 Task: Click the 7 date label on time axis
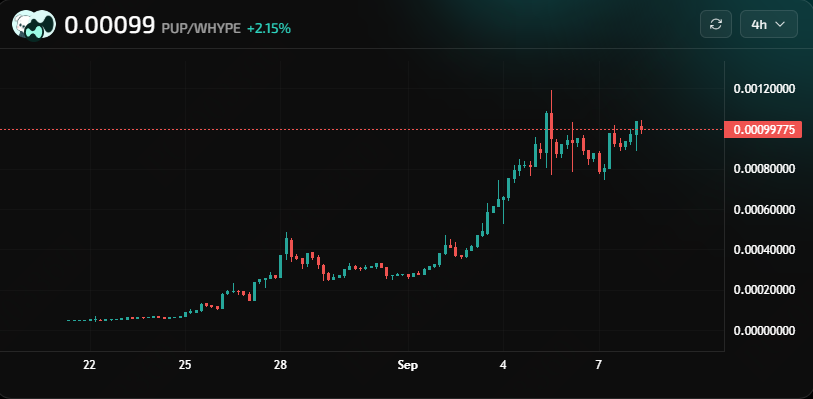click(x=599, y=365)
